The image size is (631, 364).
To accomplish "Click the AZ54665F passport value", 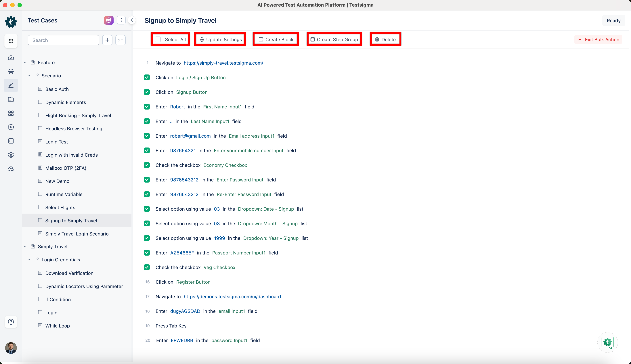I will (x=182, y=253).
